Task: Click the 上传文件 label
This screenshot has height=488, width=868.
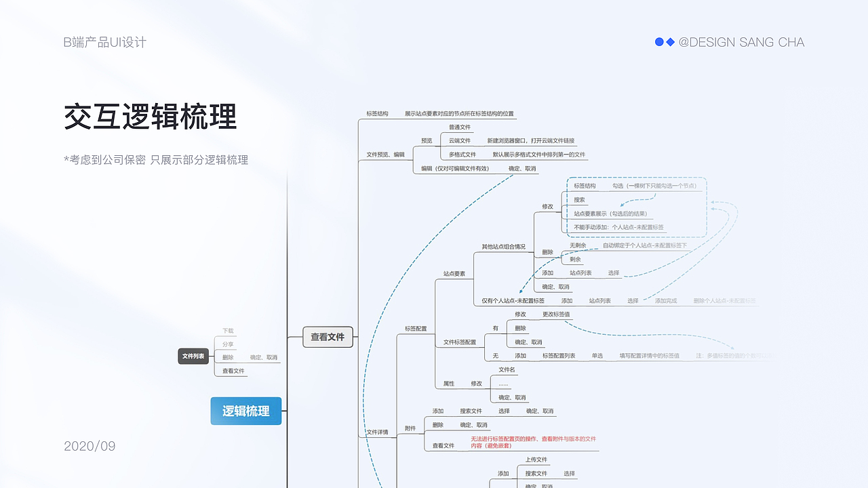Action: coord(536,460)
